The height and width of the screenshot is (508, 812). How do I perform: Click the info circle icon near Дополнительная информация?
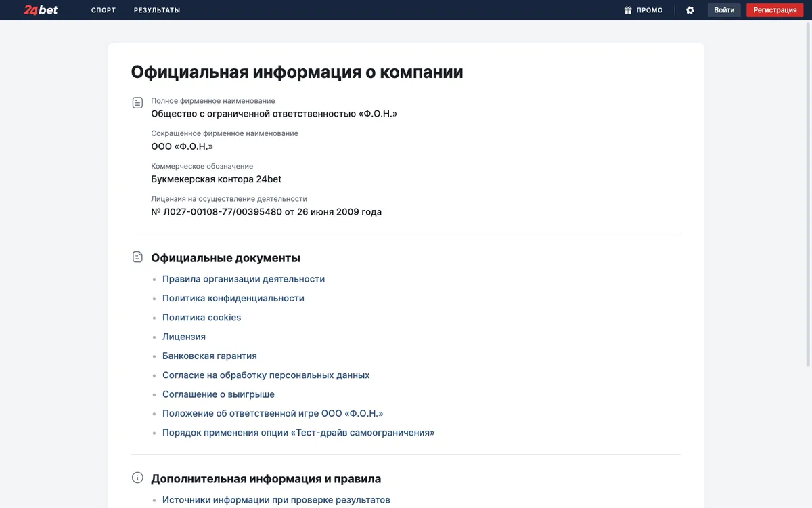coord(137,478)
